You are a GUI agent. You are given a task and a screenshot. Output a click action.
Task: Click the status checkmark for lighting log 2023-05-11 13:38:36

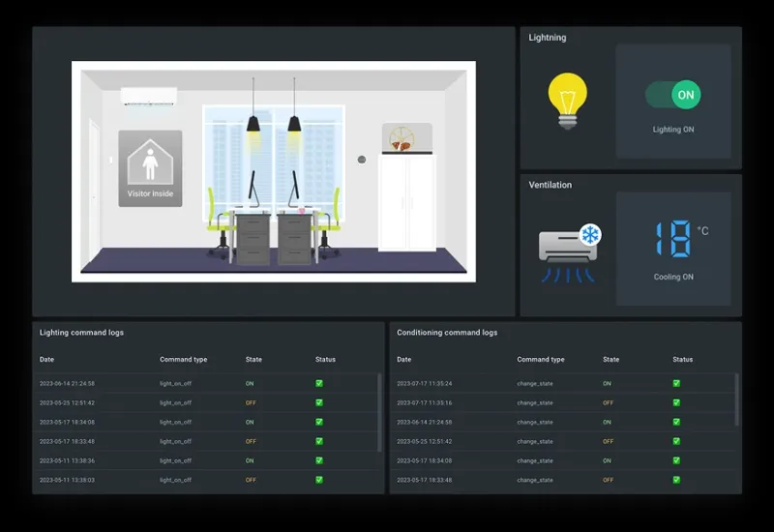coord(319,460)
